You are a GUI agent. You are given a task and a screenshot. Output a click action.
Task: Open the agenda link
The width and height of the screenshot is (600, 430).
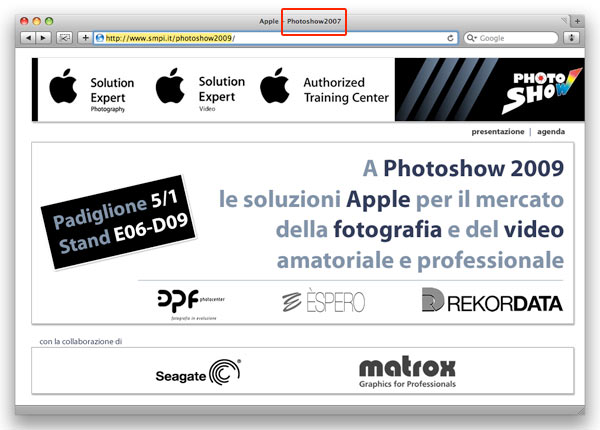551,132
